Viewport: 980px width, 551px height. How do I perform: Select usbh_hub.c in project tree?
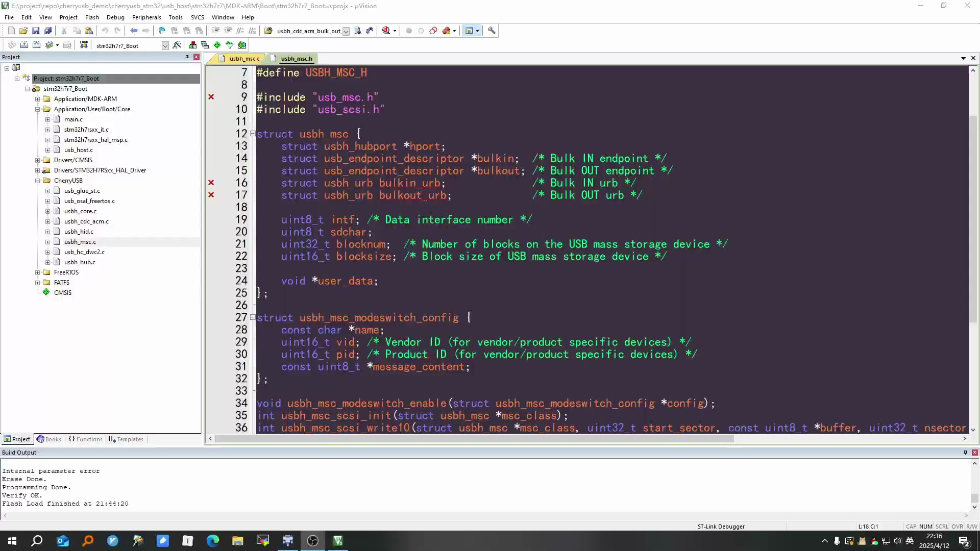pos(80,262)
